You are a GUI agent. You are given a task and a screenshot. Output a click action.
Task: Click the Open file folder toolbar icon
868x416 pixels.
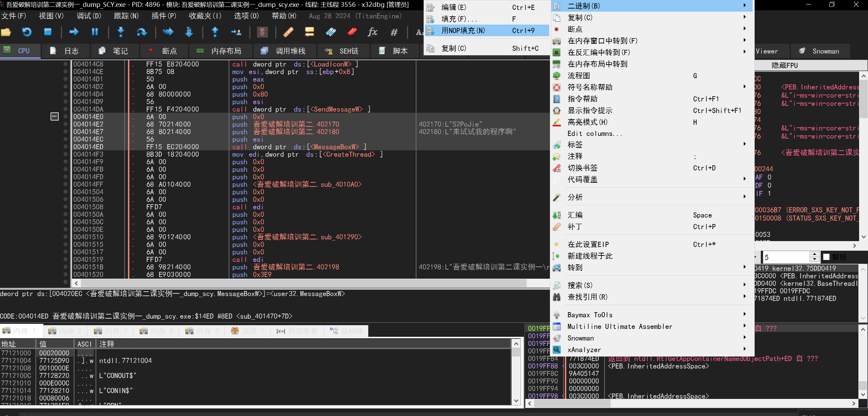[6, 32]
